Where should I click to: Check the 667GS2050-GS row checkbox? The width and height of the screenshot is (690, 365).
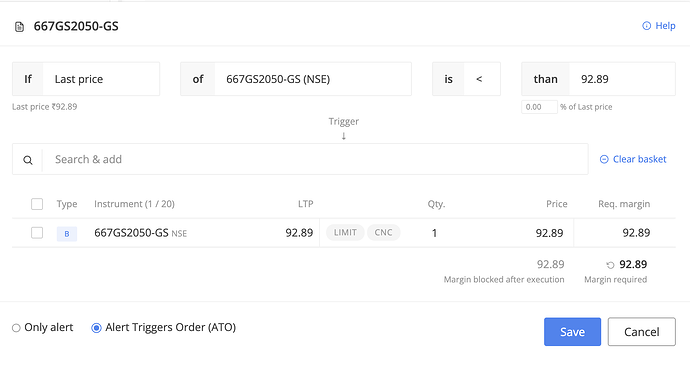point(37,232)
